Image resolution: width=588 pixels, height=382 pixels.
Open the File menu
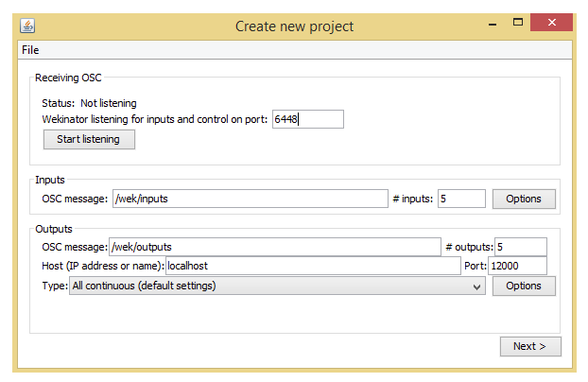tap(29, 50)
